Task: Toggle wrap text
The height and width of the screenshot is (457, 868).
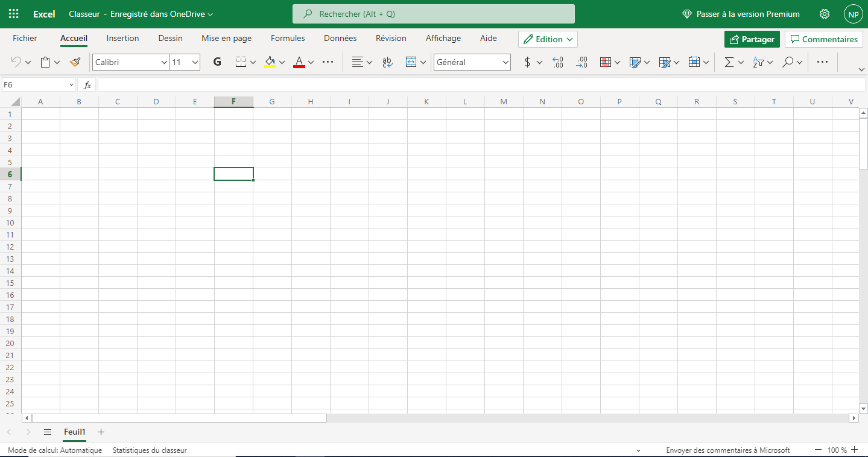Action: (387, 62)
